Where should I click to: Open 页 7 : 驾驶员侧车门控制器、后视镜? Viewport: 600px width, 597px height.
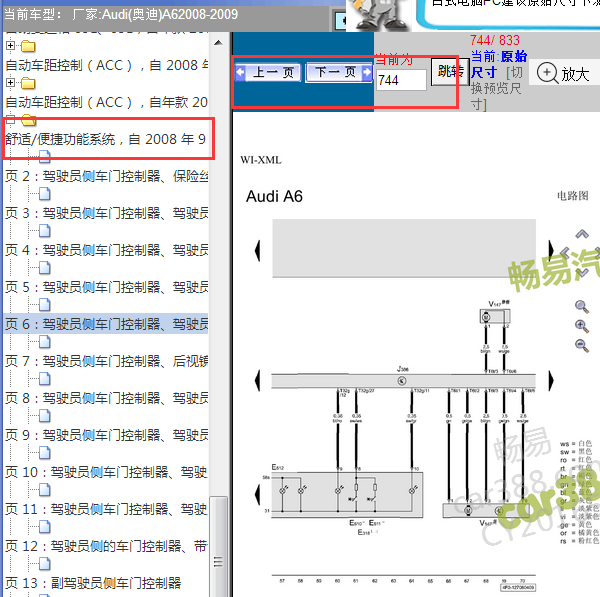(107, 361)
